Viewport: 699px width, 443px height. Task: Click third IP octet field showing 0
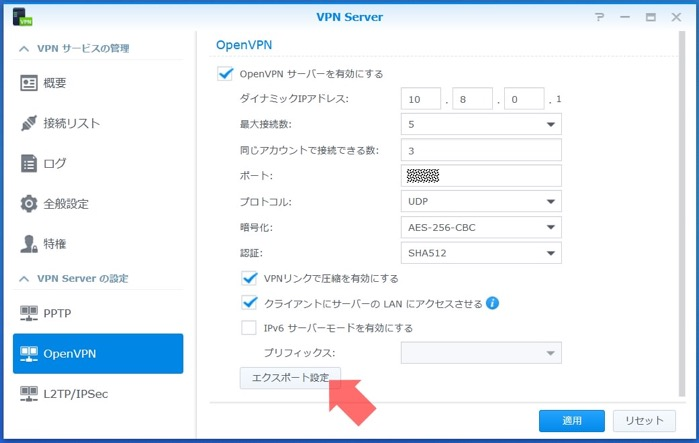(x=524, y=99)
